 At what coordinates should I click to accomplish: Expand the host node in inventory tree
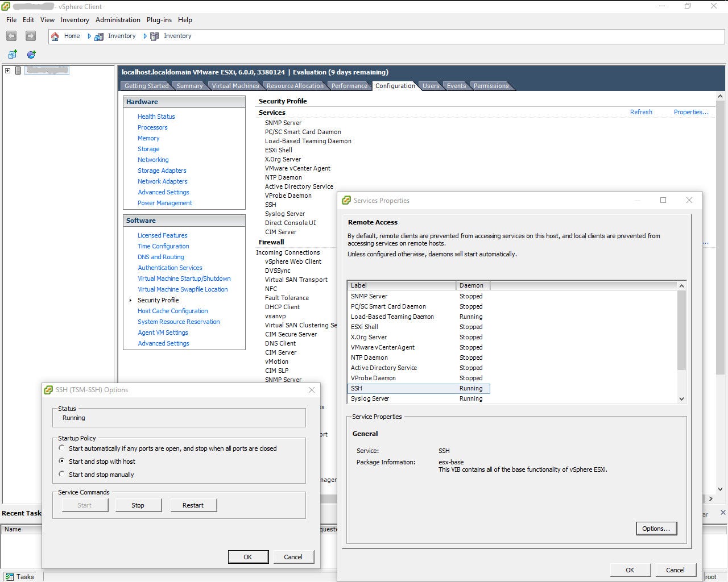[7, 70]
